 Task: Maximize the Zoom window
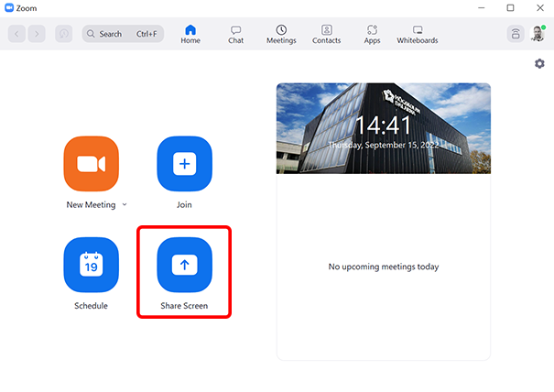coord(510,7)
